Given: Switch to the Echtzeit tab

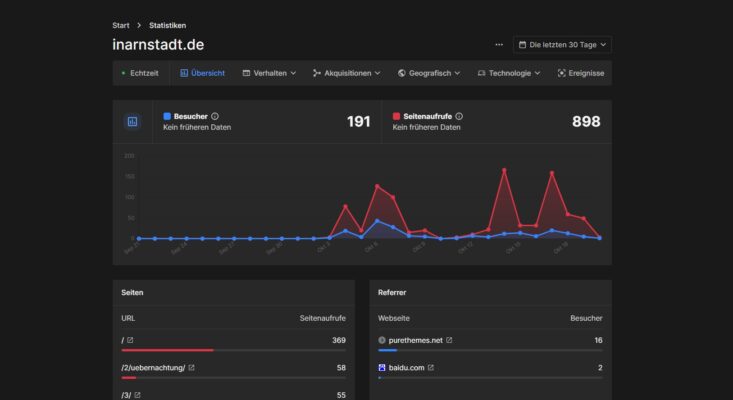Looking at the screenshot, I should tap(140, 73).
